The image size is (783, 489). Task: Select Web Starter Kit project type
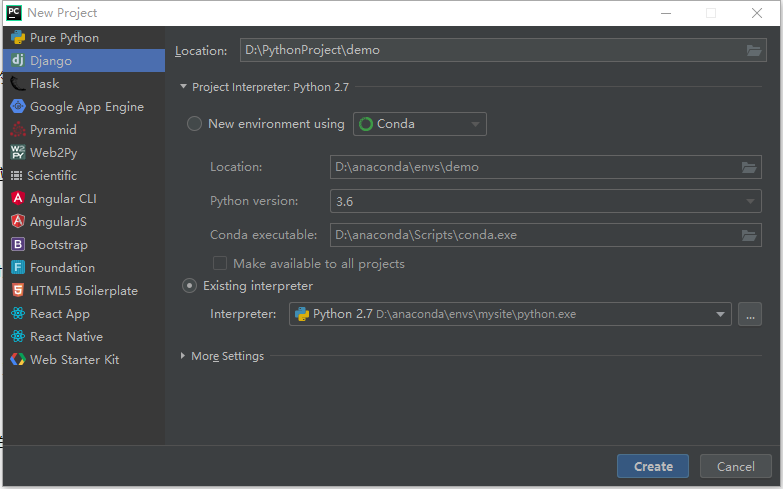[x=84, y=359]
